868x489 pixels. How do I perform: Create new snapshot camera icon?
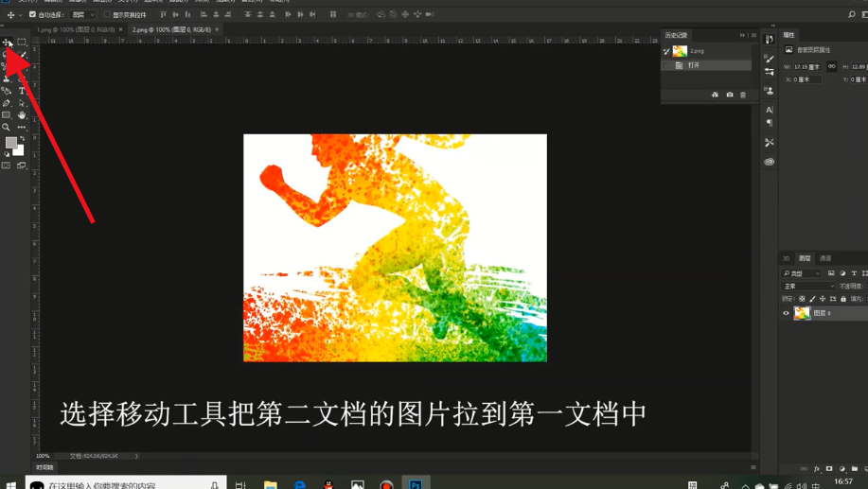click(730, 95)
